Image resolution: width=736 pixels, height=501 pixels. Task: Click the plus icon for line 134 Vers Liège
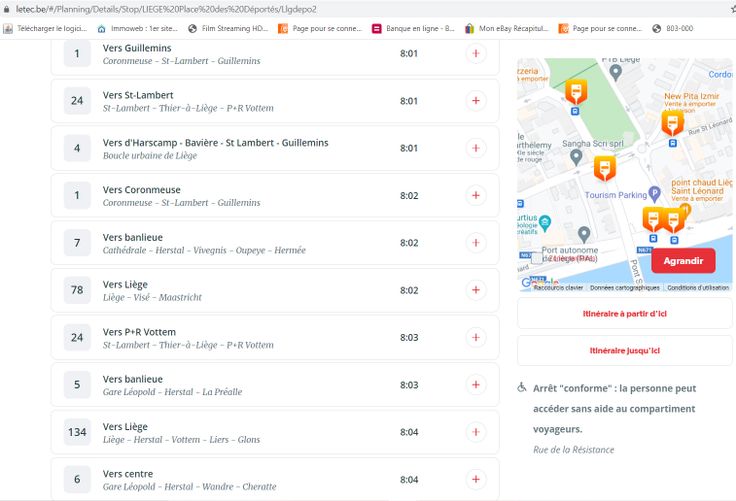(x=475, y=432)
